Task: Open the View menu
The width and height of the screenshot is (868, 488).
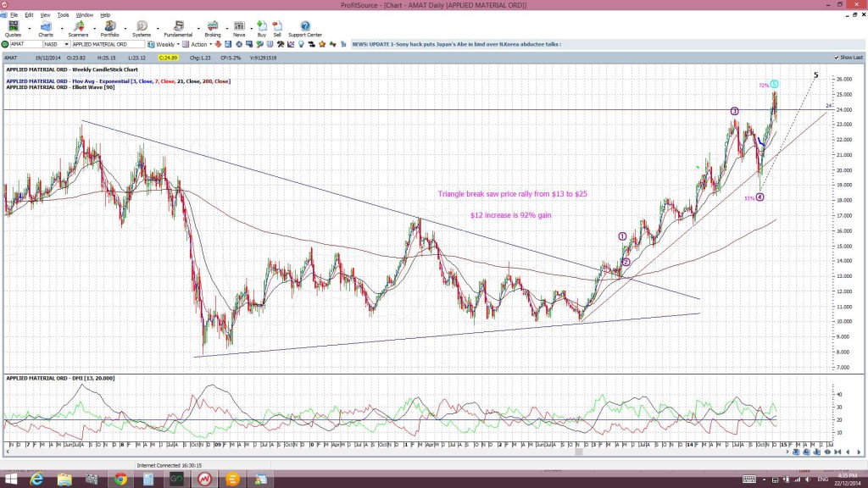Action: pos(46,15)
